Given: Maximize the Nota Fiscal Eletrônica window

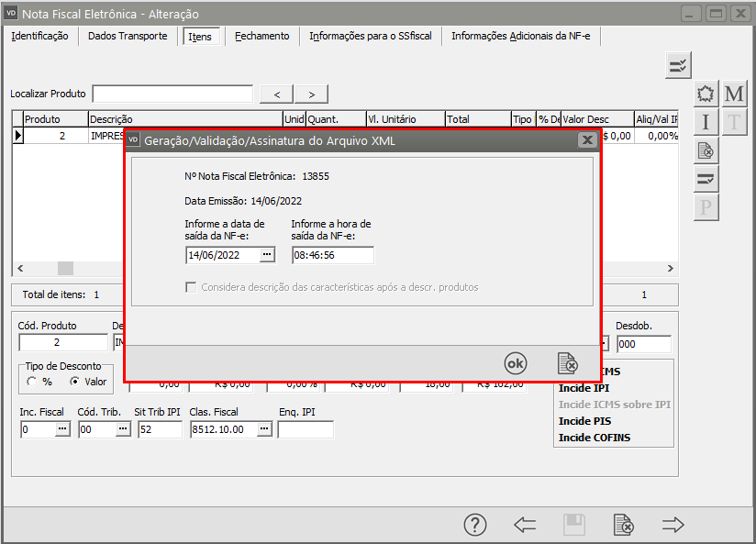Looking at the screenshot, I should pyautogui.click(x=716, y=14).
